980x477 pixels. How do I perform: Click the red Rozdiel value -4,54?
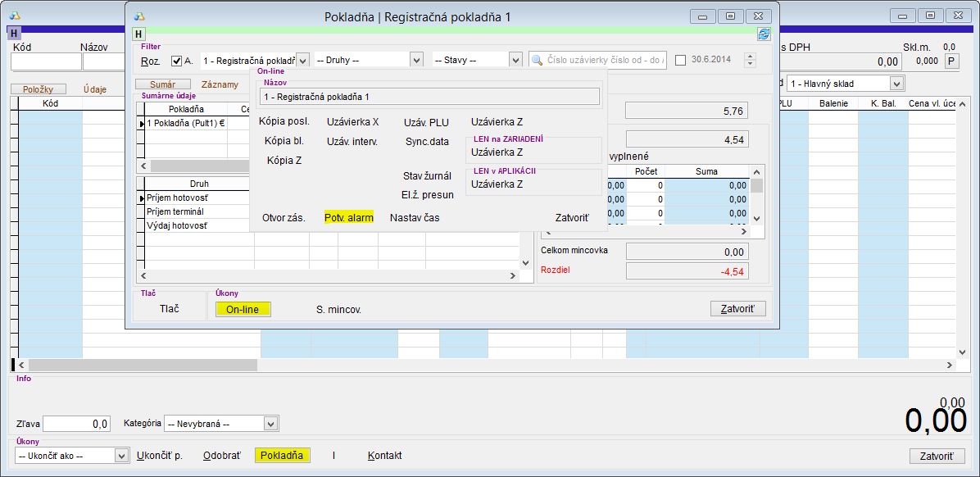[x=687, y=271]
